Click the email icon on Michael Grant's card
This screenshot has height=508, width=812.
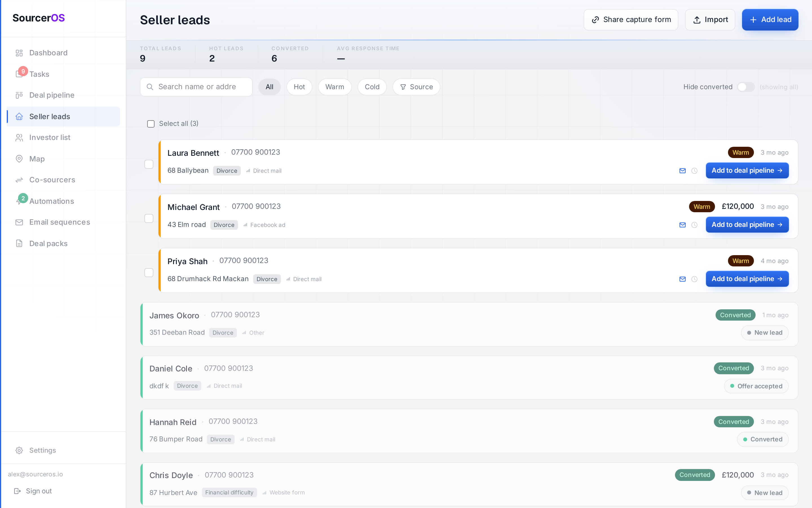pos(683,225)
